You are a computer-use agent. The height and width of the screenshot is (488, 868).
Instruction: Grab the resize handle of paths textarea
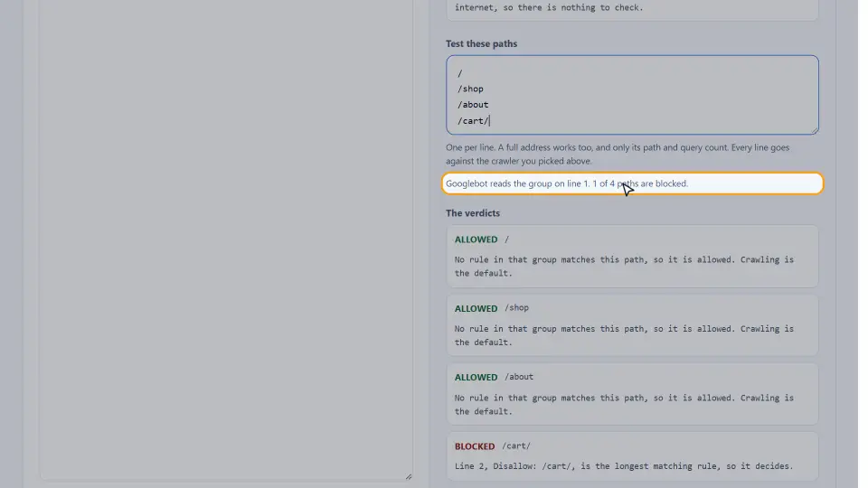815,130
